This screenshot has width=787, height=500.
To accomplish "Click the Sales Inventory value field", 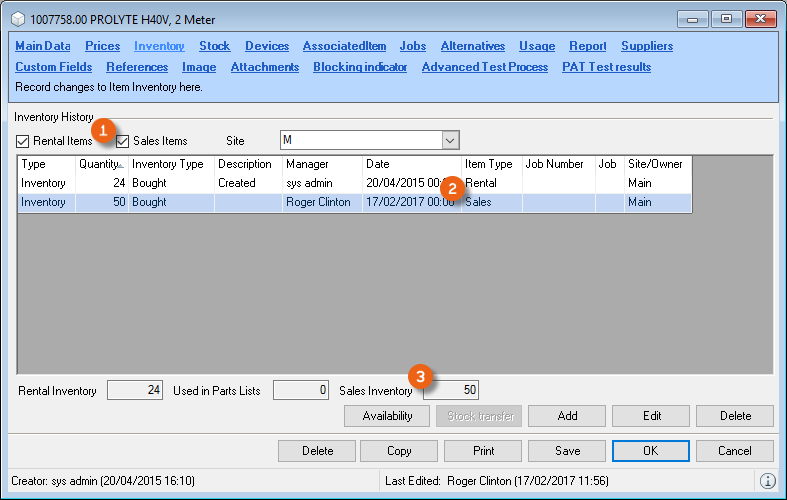I will pos(452,390).
